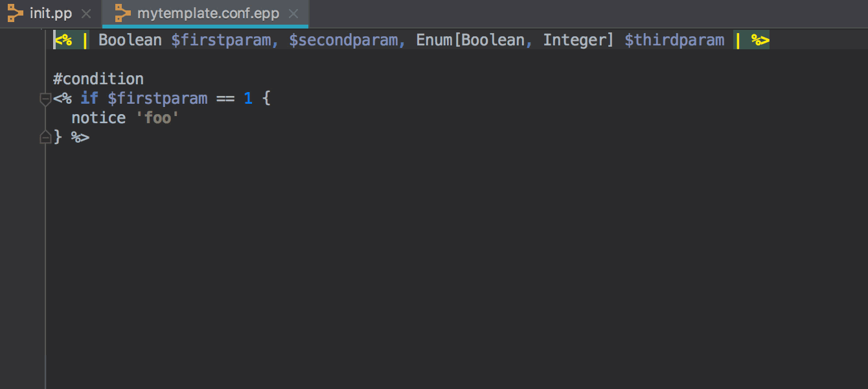Click the $secondparam parameter
868x389 pixels.
tap(343, 40)
